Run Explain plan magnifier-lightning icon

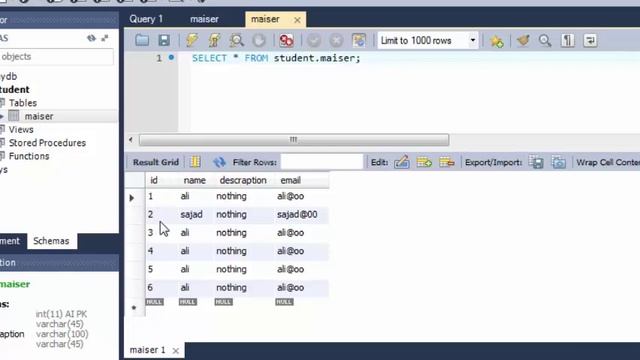click(x=236, y=40)
